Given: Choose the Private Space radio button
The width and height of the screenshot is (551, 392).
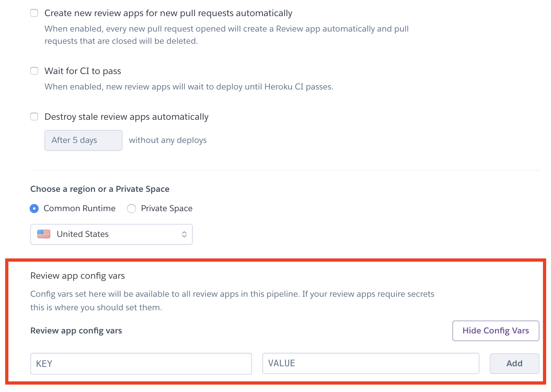Looking at the screenshot, I should 131,209.
